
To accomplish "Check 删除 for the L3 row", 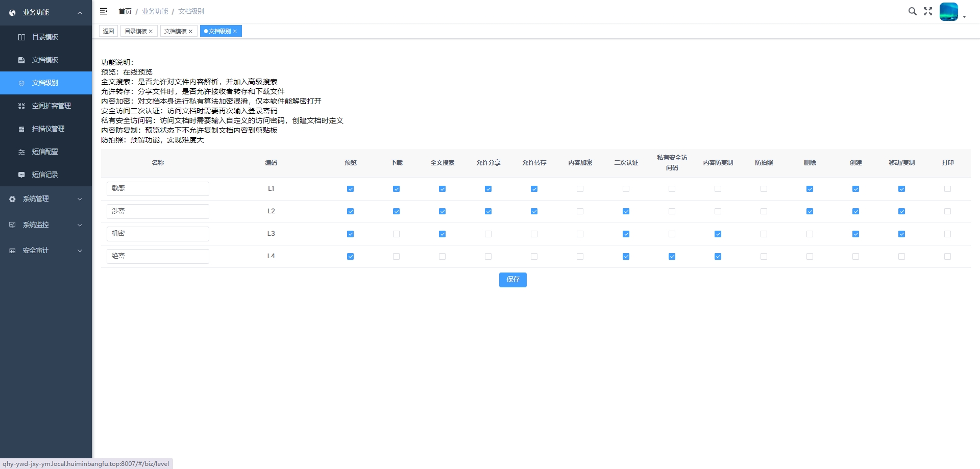I will tap(810, 234).
